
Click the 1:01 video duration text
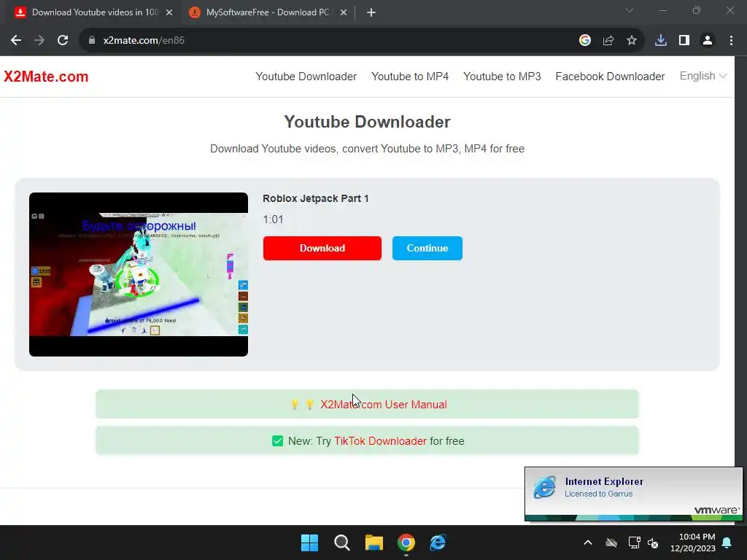(273, 219)
